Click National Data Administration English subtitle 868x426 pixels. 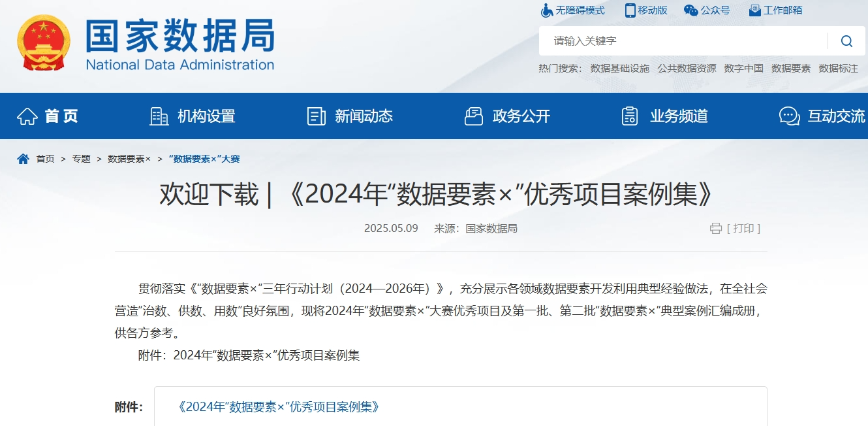coord(180,65)
